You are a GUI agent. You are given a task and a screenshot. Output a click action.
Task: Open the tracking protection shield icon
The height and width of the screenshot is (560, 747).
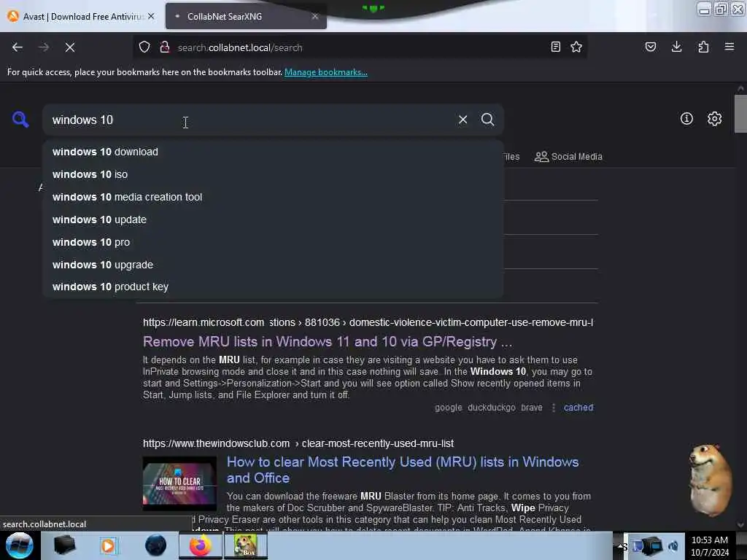[x=144, y=47]
